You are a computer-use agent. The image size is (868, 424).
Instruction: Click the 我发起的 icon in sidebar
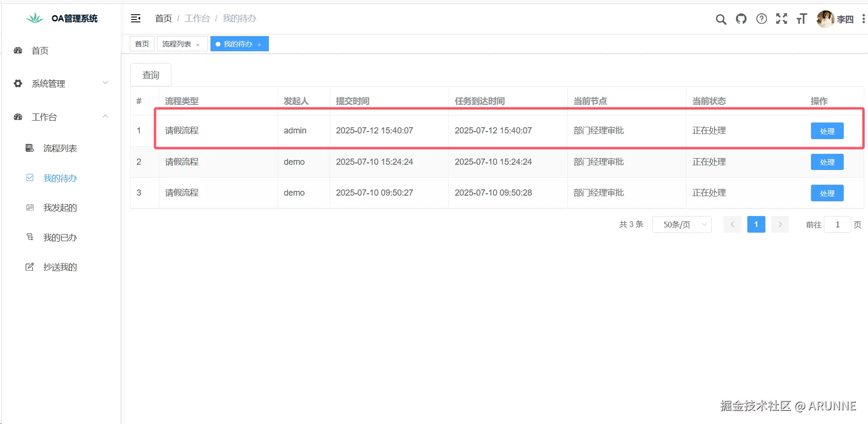pyautogui.click(x=29, y=207)
